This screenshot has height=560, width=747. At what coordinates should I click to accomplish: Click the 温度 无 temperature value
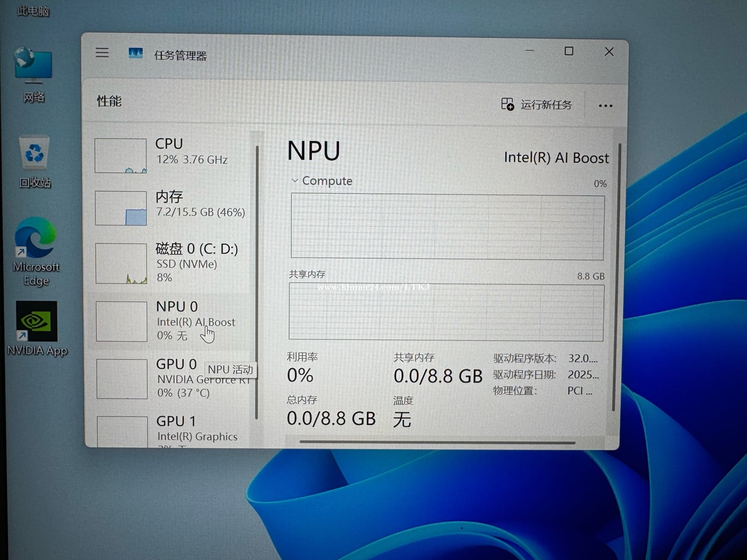click(x=402, y=420)
